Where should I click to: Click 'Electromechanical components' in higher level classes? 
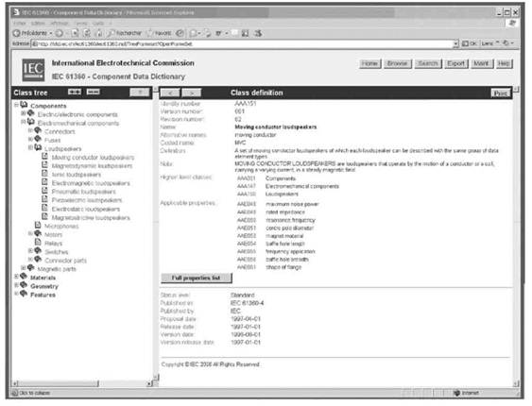(x=302, y=186)
